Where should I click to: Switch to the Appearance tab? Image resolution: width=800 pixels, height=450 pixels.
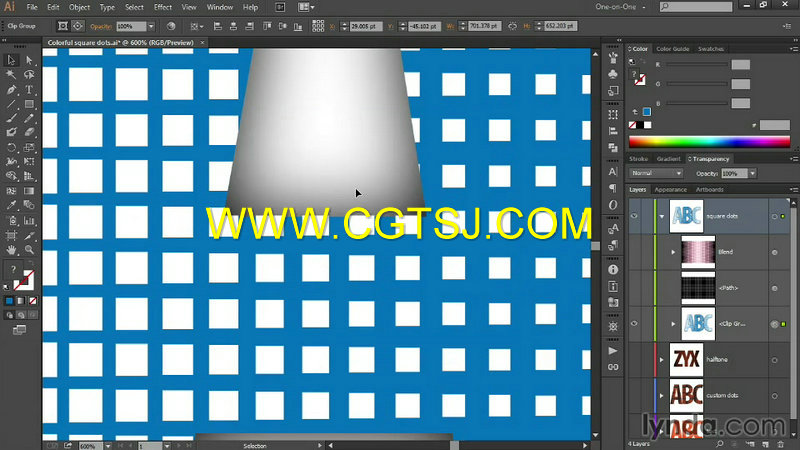coord(670,190)
